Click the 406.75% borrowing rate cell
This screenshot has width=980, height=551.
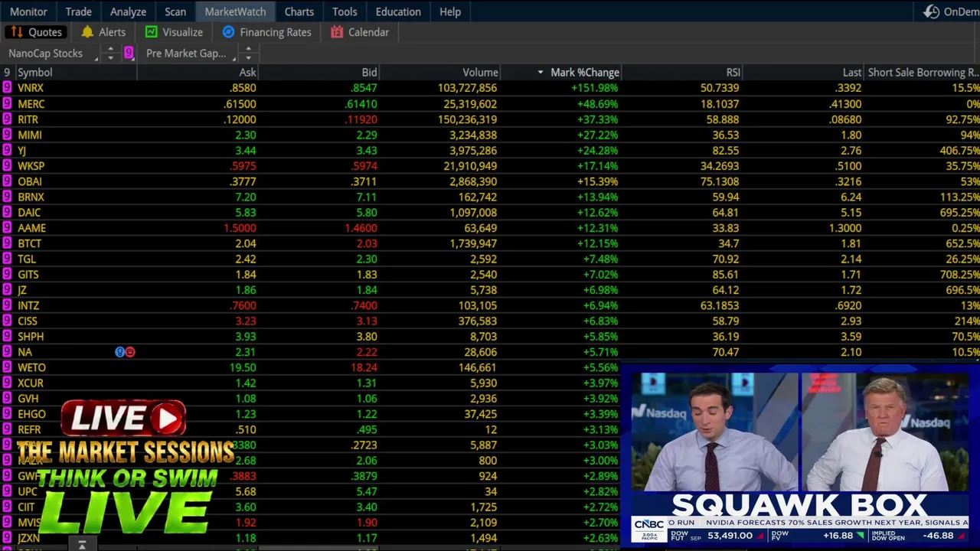coord(959,150)
